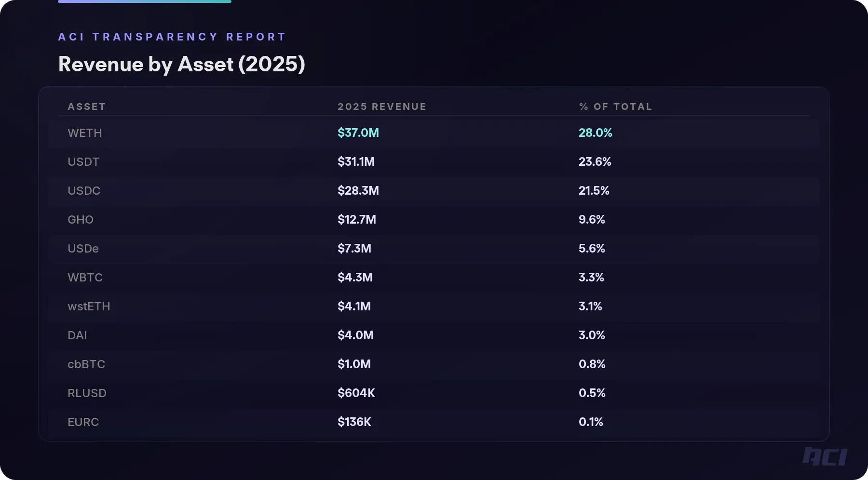Image resolution: width=868 pixels, height=480 pixels.
Task: Select the DAI row
Action: pyautogui.click(x=77, y=335)
